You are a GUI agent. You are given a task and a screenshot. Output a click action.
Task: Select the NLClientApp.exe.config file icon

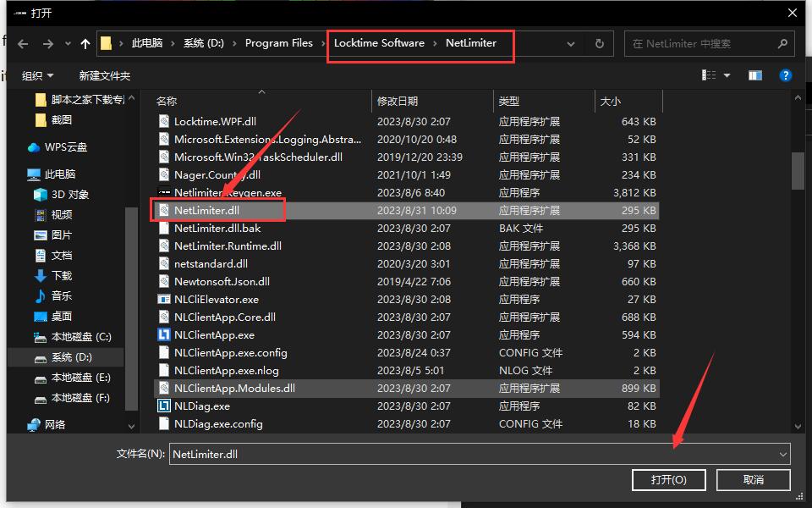(163, 352)
